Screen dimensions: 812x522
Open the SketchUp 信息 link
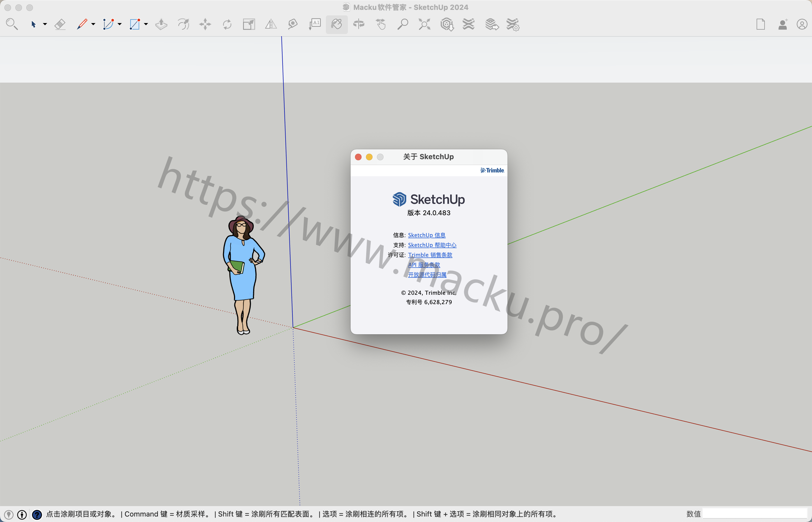427,235
